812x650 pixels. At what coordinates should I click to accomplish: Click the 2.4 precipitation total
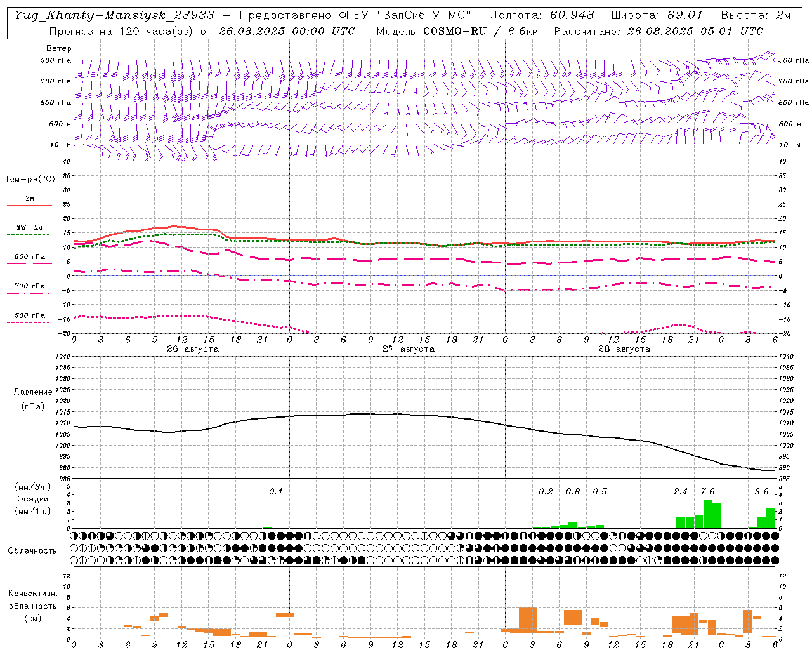[681, 492]
